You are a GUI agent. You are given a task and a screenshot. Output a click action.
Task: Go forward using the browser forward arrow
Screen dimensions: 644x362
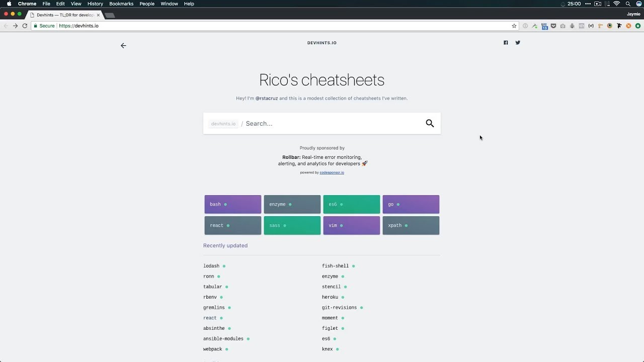pos(15,26)
